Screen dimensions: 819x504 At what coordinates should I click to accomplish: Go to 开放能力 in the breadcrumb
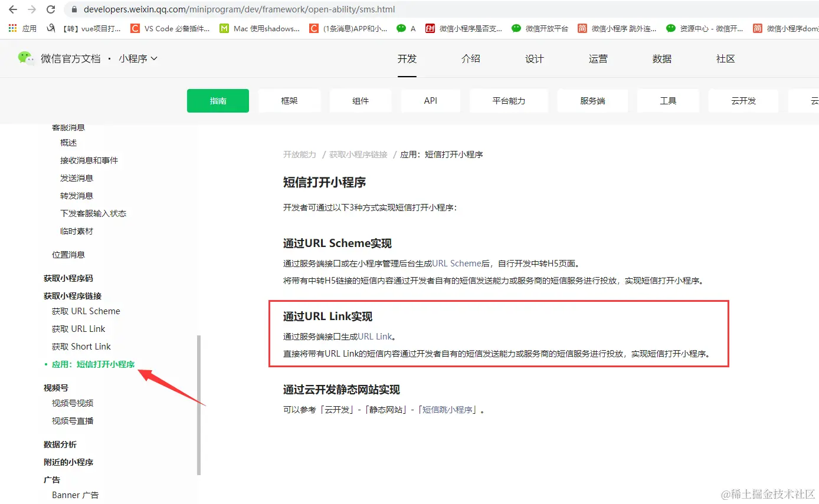tap(300, 154)
